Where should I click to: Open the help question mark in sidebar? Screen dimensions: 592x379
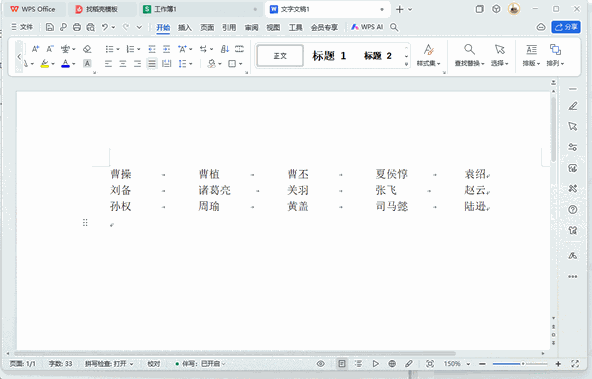pos(573,210)
